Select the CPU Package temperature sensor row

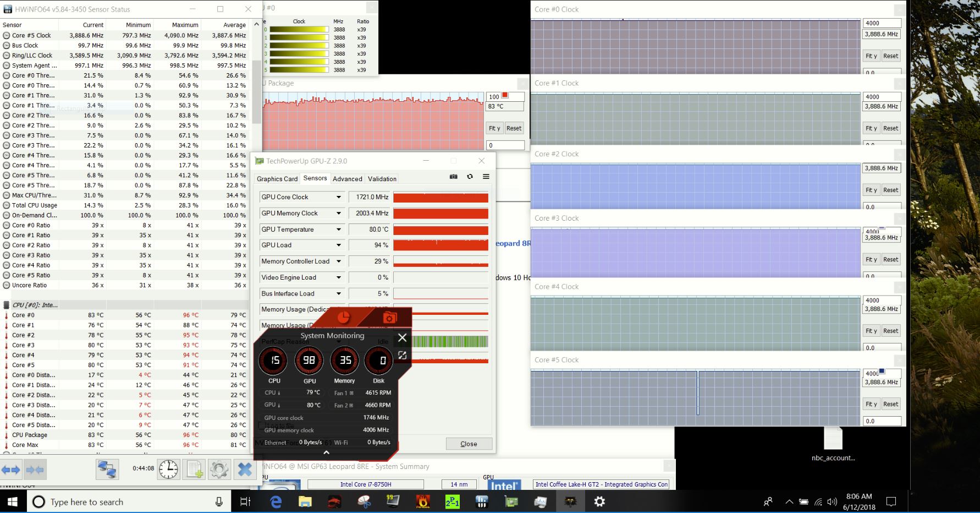(124, 435)
